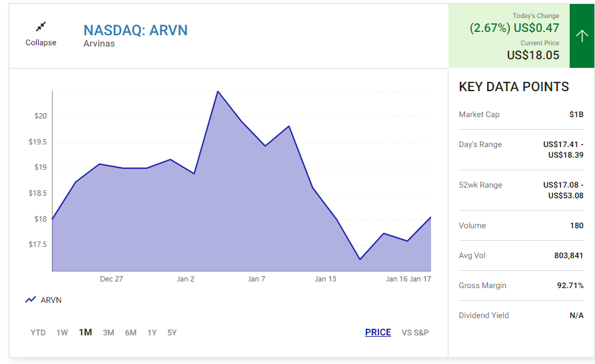The height and width of the screenshot is (364, 595).
Task: Select the 5Y time range
Action: [x=172, y=333]
